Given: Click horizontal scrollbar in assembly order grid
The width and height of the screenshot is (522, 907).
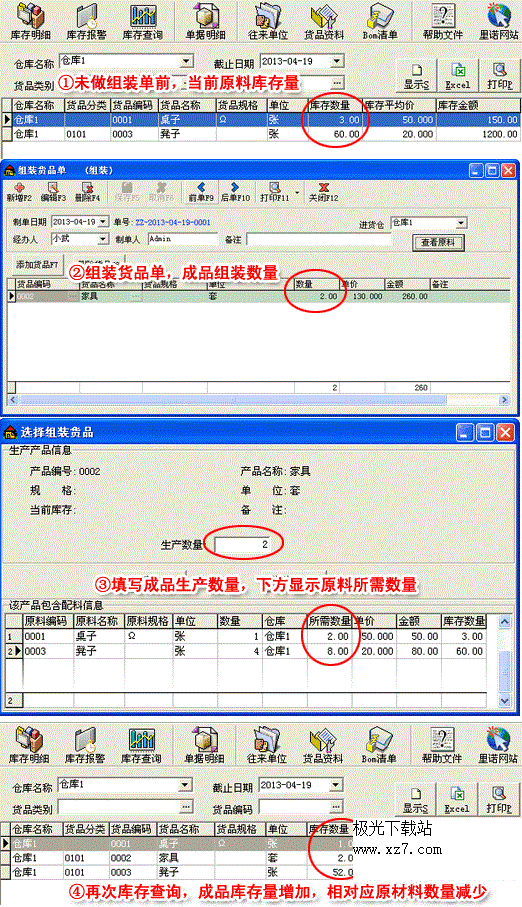Looking at the screenshot, I should (233, 400).
